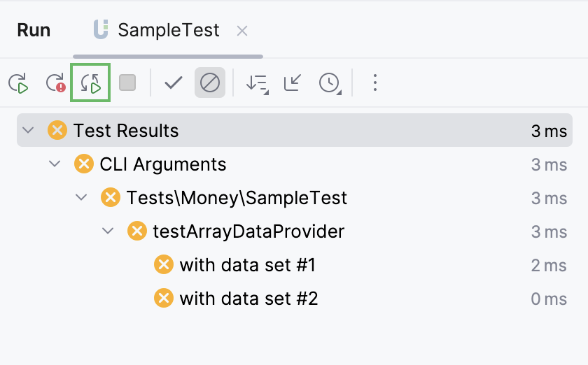Click failed status icon beside CLI Arguments
Viewport: 588px width, 365px height.
pyautogui.click(x=84, y=164)
